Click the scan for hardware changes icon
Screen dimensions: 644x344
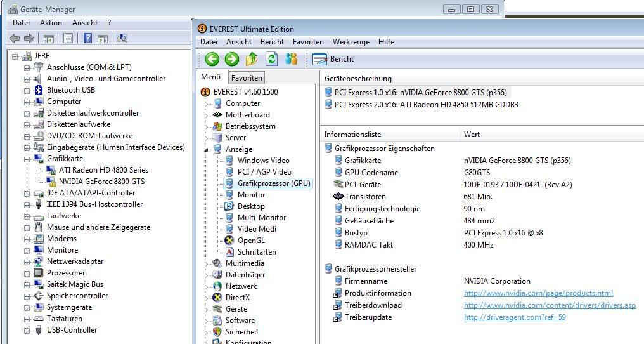122,39
